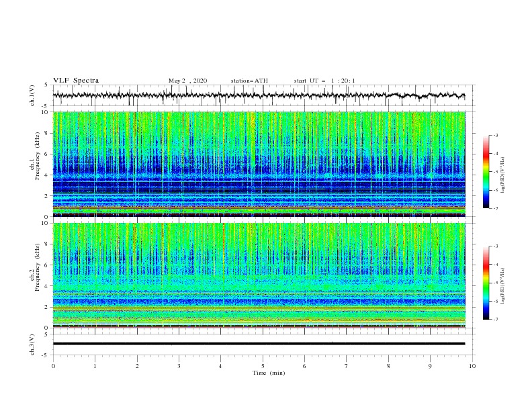Screen dimensions: 532x411
Task: Click time axis tick label "2"
Action: point(137,366)
